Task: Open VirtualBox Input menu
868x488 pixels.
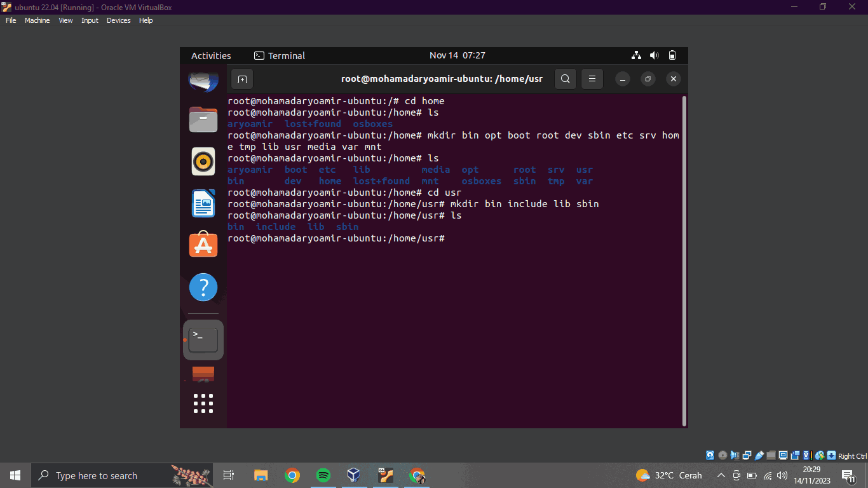Action: pyautogui.click(x=90, y=20)
